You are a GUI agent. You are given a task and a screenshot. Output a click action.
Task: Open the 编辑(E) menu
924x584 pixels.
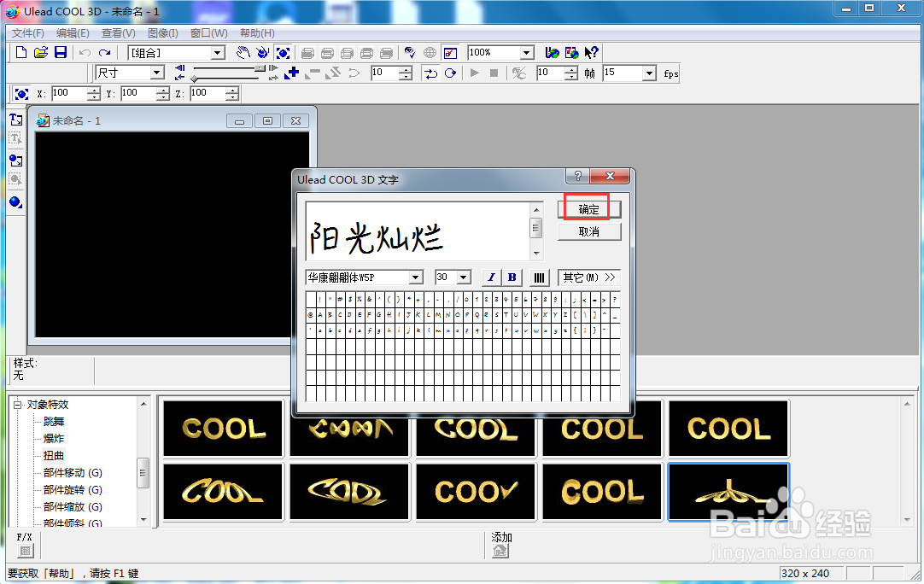tap(73, 33)
